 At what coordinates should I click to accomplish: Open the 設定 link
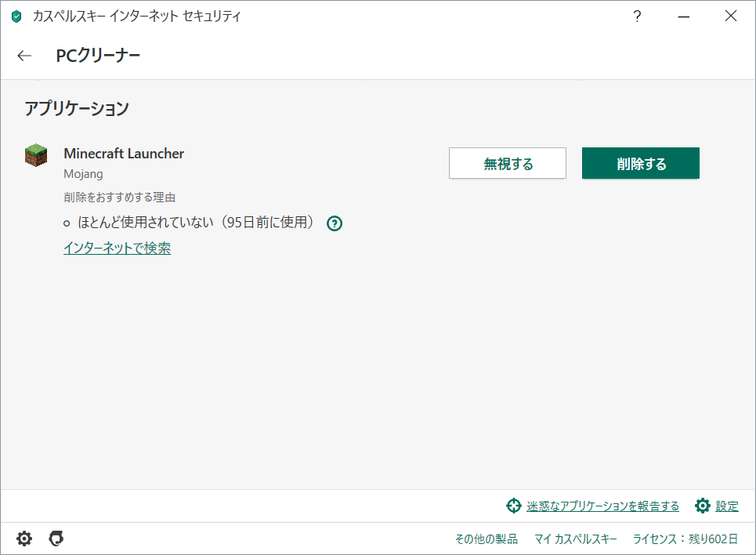pyautogui.click(x=727, y=506)
